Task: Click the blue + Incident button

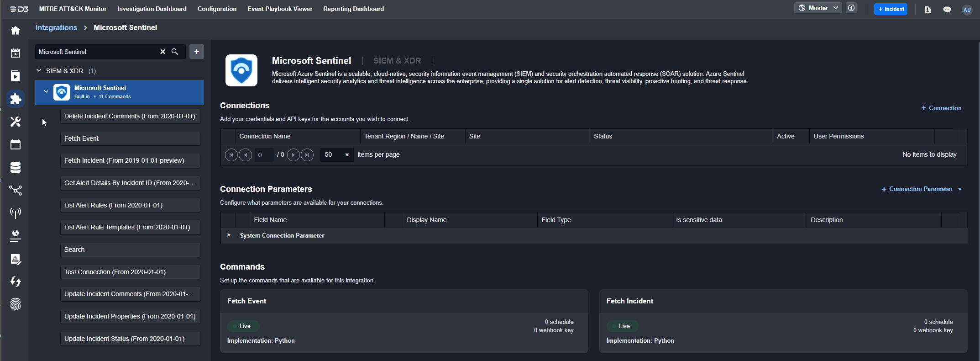Action: click(x=891, y=9)
